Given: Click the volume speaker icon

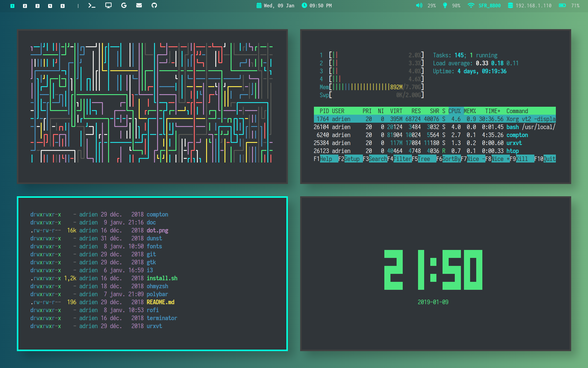Looking at the screenshot, I should click(419, 6).
